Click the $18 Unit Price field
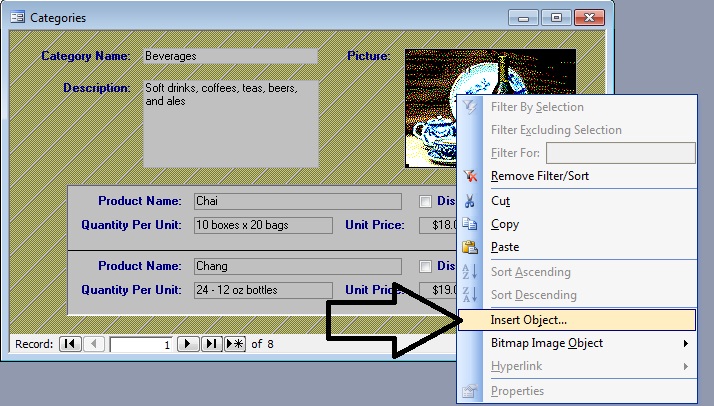Viewport: 714px width, 406px height. pos(438,225)
